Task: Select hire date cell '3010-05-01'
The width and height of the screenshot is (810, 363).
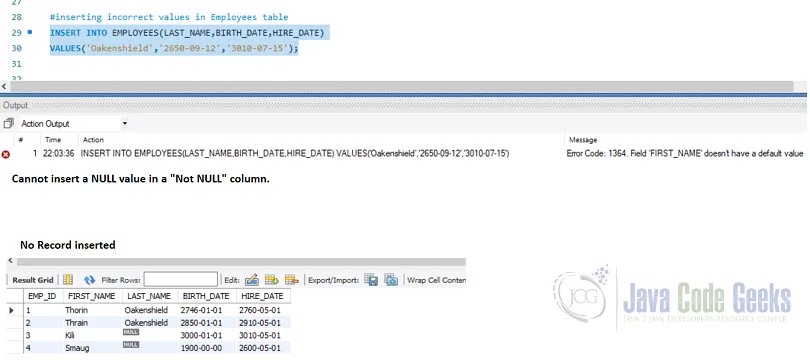Action: coord(263,335)
